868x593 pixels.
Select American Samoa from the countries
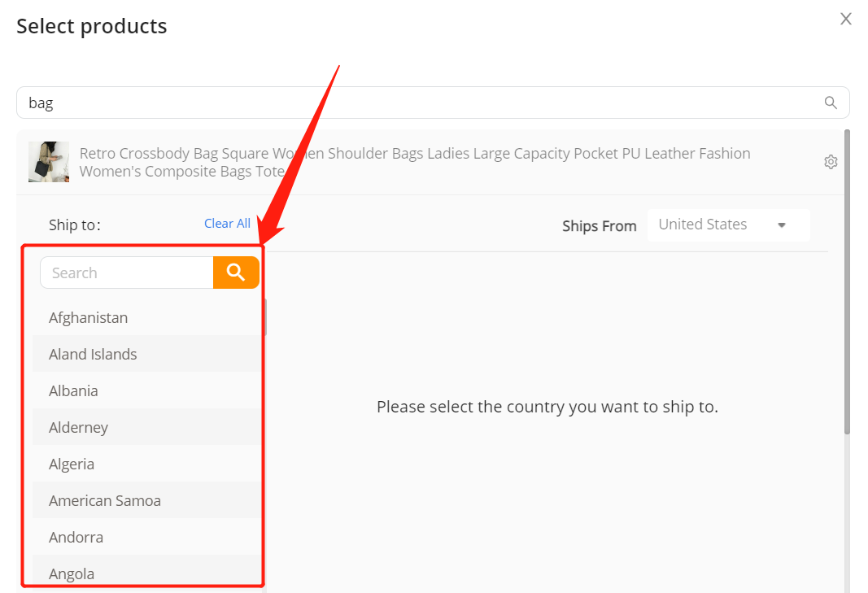click(x=146, y=500)
